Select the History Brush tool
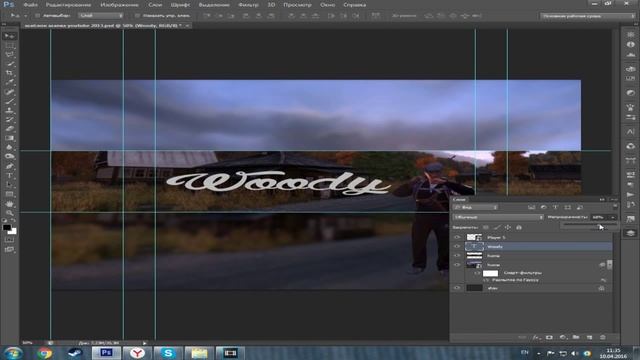 coord(9,120)
